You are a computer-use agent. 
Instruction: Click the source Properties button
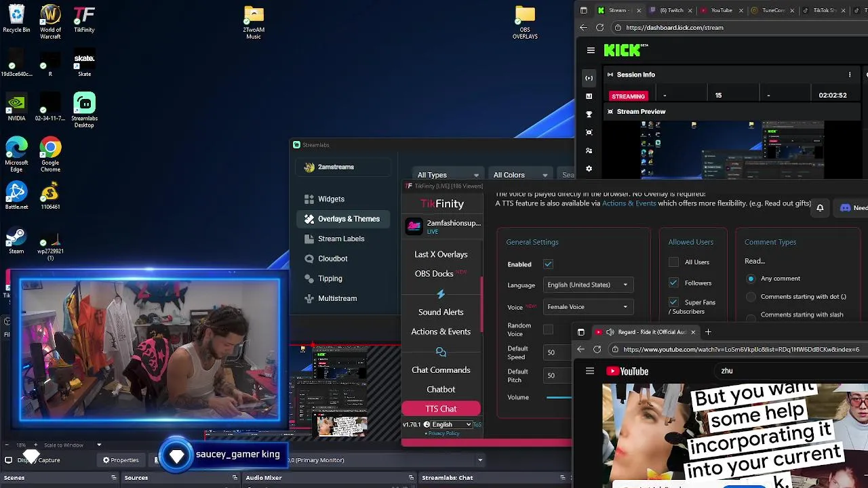[121, 460]
